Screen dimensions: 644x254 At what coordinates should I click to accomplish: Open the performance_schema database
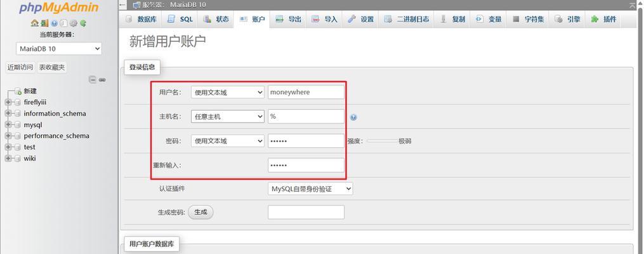click(x=56, y=136)
